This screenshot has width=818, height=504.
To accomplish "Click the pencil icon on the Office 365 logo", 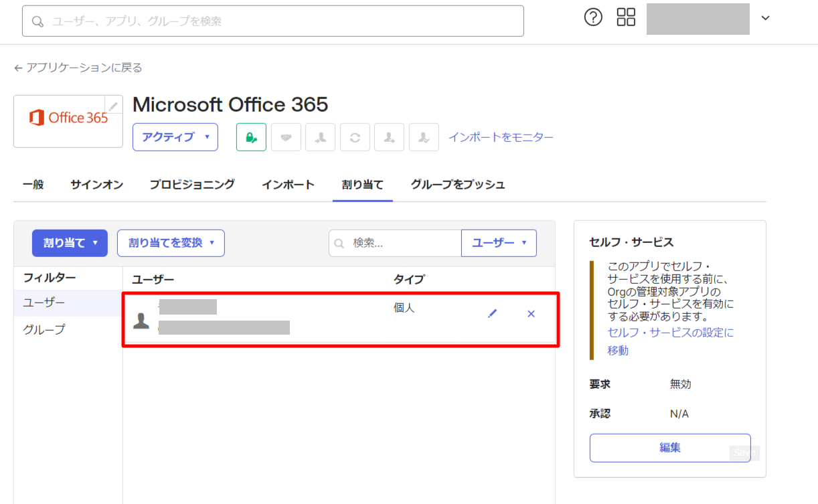I will point(114,106).
